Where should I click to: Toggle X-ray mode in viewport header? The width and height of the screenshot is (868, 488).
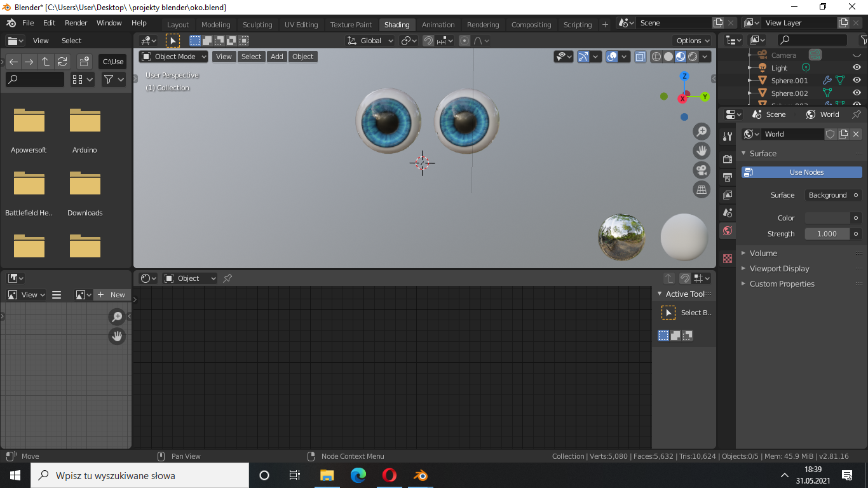click(x=640, y=57)
